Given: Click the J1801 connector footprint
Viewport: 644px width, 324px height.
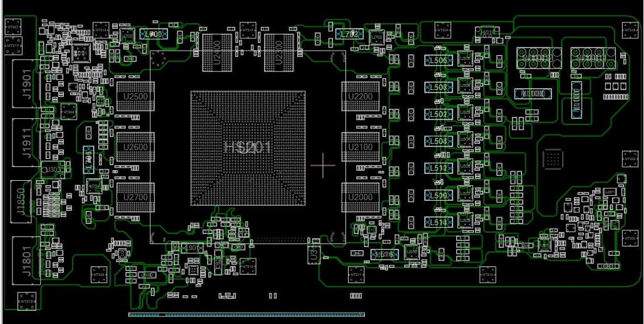Looking at the screenshot, I should (x=26, y=261).
